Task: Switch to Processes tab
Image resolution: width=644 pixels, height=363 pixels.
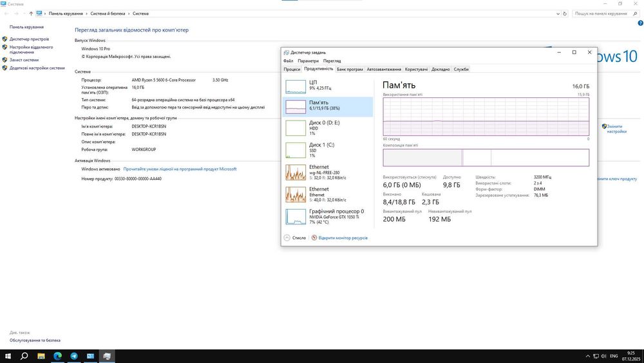Action: tap(292, 70)
